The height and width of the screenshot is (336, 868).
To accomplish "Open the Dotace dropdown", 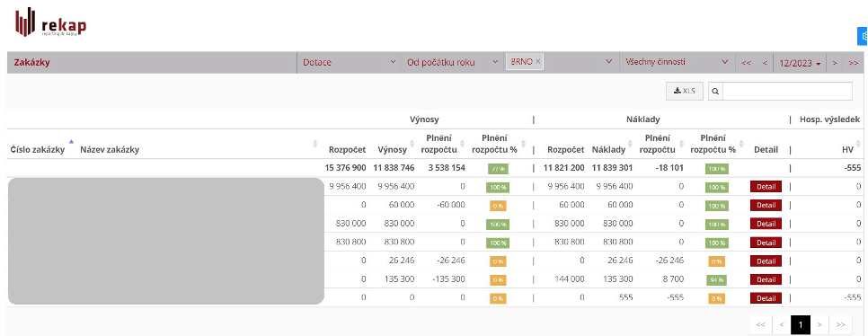I will tap(349, 63).
